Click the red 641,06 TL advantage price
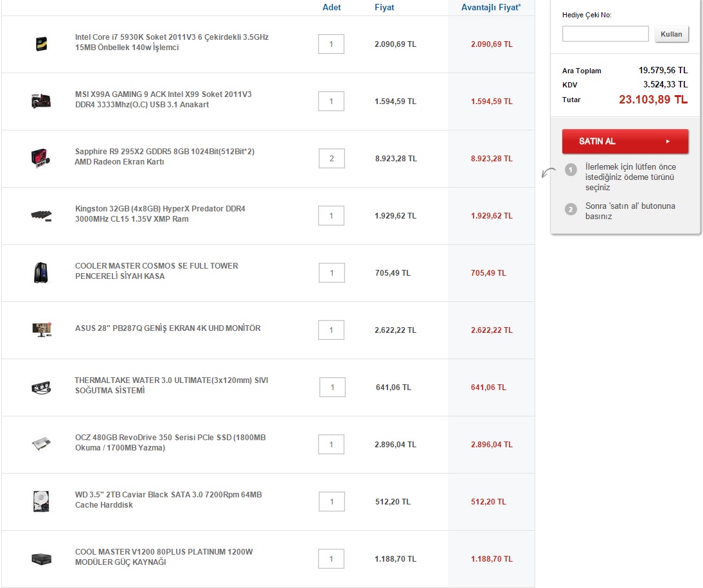The image size is (703, 588). pos(488,387)
